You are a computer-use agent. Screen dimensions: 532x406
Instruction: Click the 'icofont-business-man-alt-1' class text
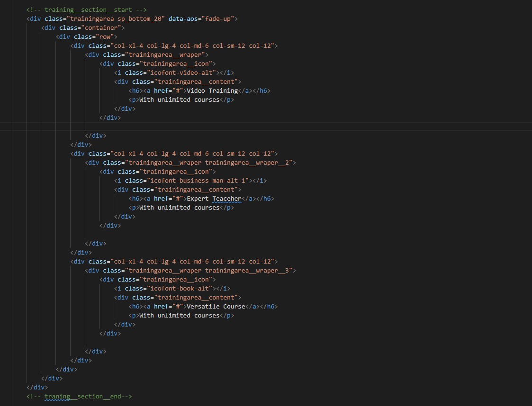198,181
